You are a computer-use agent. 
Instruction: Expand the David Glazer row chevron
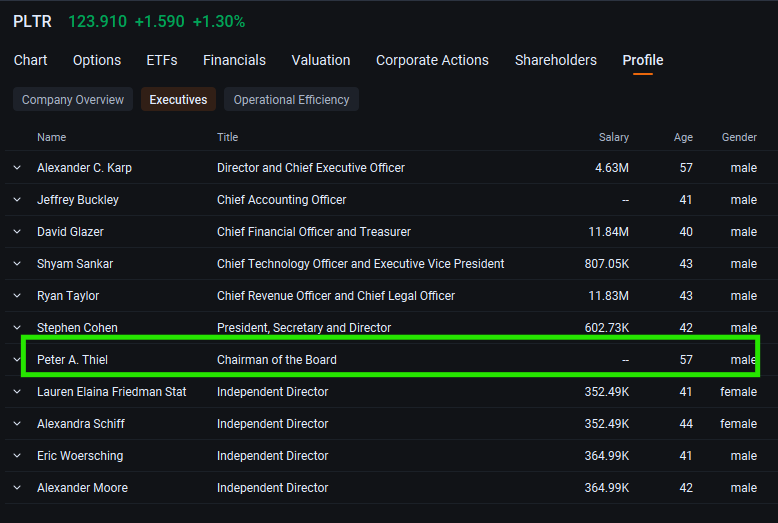click(17, 232)
